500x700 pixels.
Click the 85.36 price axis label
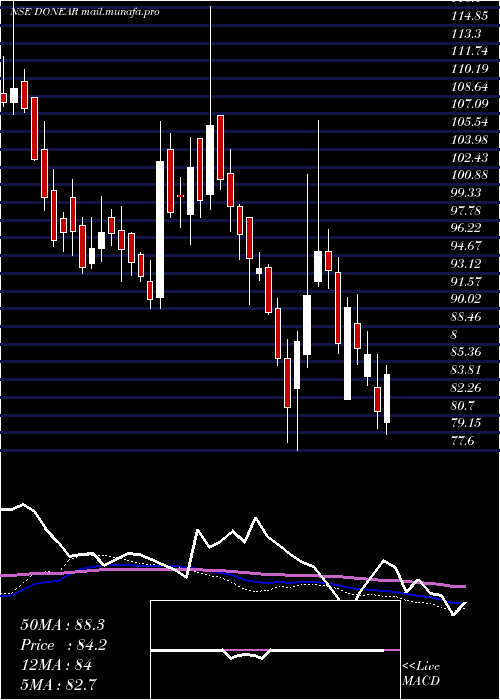click(x=467, y=353)
